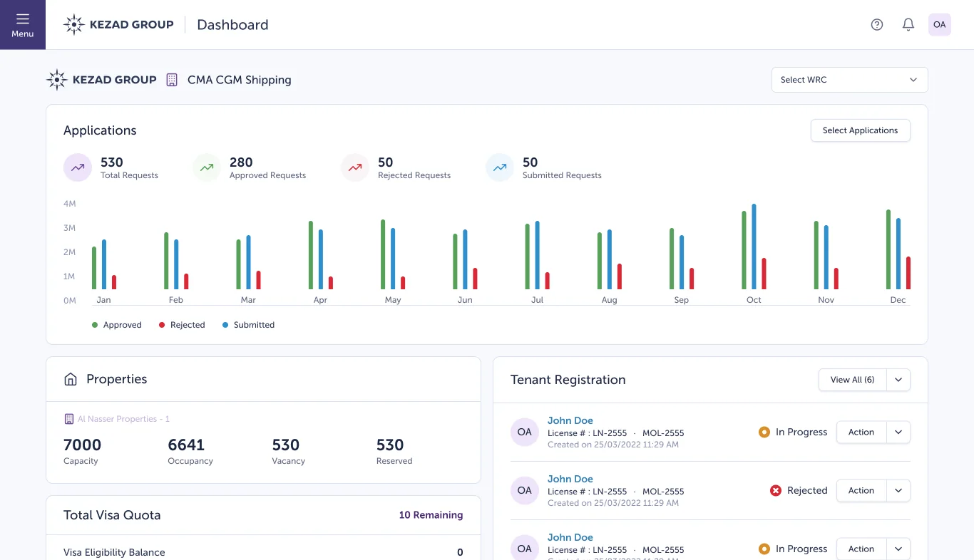
Task: Click the Vacancy figure in Properties
Action: 286,445
